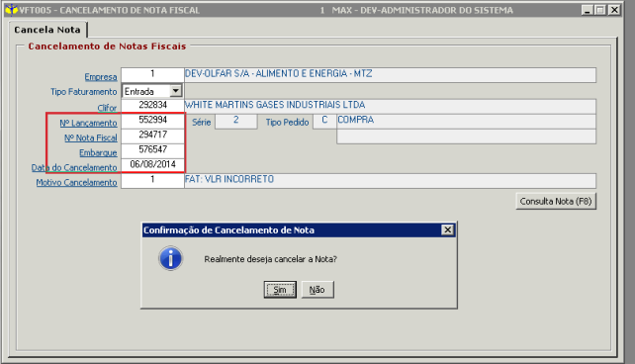Click the Cancelamento de Notas Fiscais heading
Viewport: 635px width, 364px height.
[x=107, y=46]
